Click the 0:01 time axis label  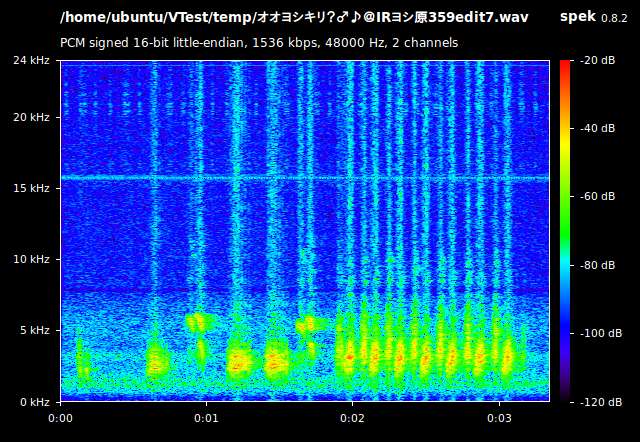pos(207,418)
